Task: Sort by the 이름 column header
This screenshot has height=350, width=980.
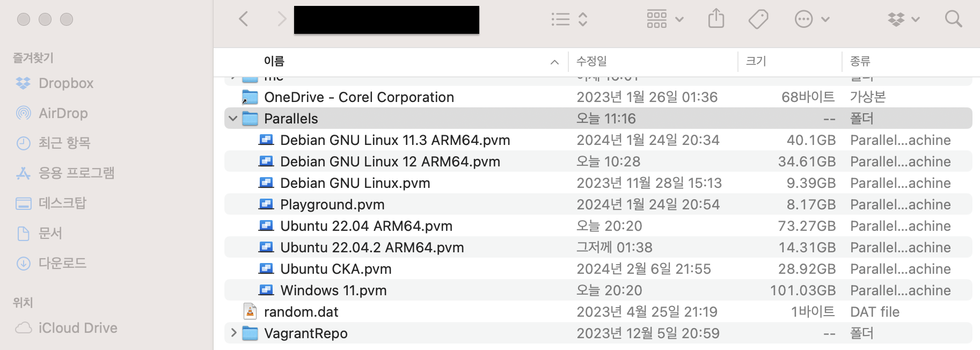Action: tap(274, 62)
